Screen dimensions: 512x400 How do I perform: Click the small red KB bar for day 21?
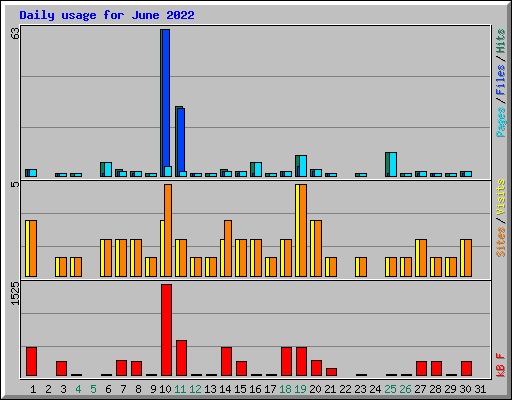(x=331, y=372)
